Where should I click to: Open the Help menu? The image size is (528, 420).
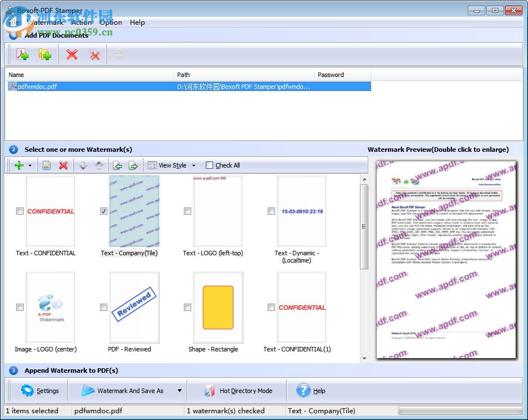click(137, 22)
